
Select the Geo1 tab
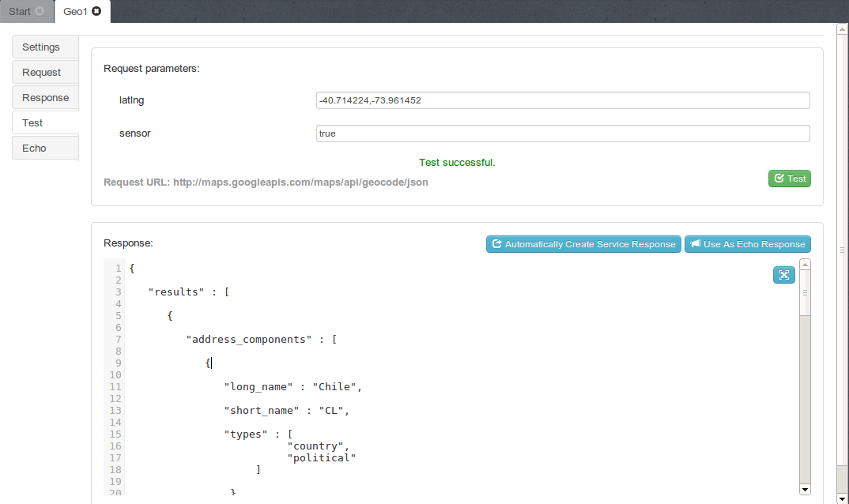click(75, 12)
